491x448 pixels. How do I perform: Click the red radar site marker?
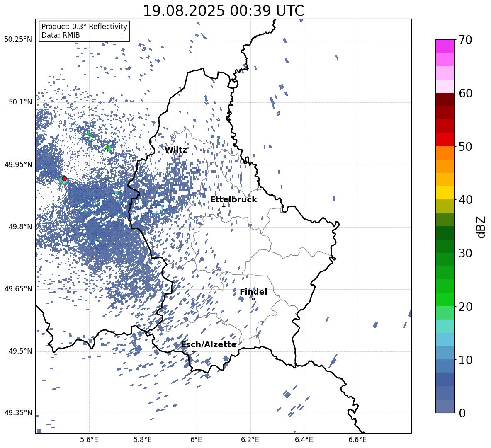tap(64, 179)
